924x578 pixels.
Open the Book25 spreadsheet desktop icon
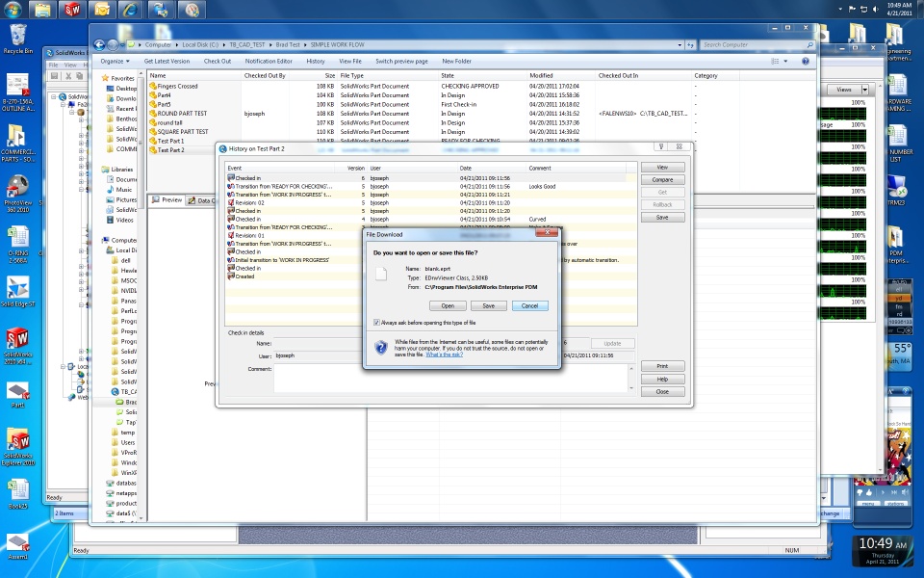17,494
